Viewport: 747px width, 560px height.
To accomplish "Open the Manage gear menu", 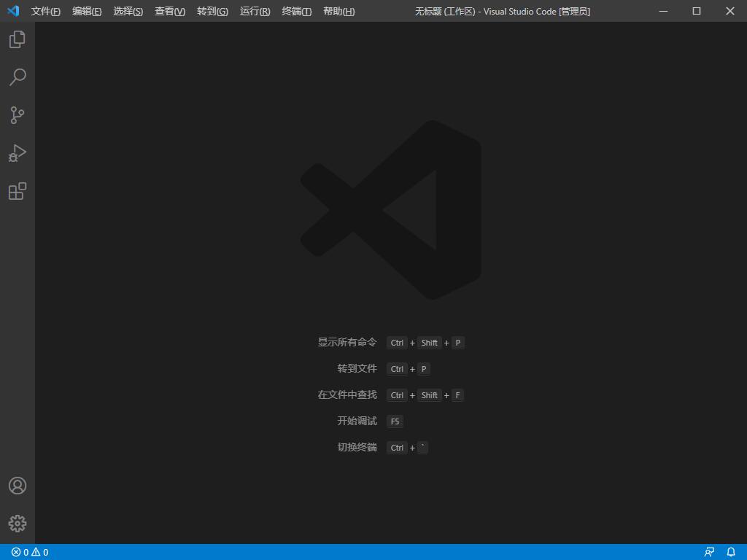I will [x=18, y=524].
